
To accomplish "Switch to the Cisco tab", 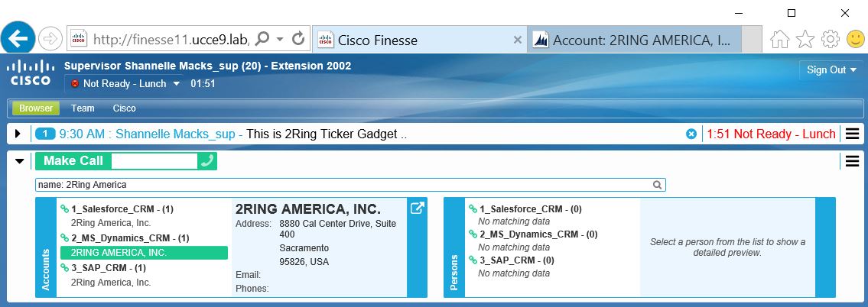I will 124,108.
